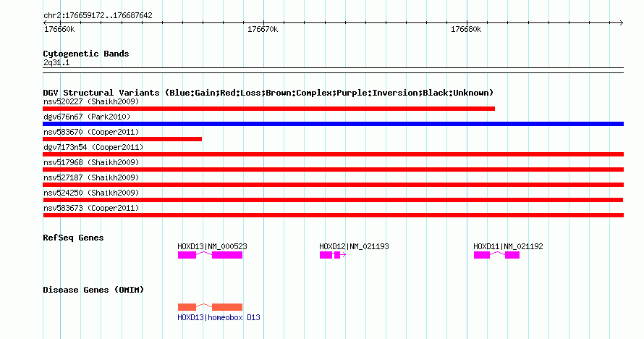Screen dimensions: 644x339
Task: Click the red nsv520227 variant bar
Action: point(268,109)
